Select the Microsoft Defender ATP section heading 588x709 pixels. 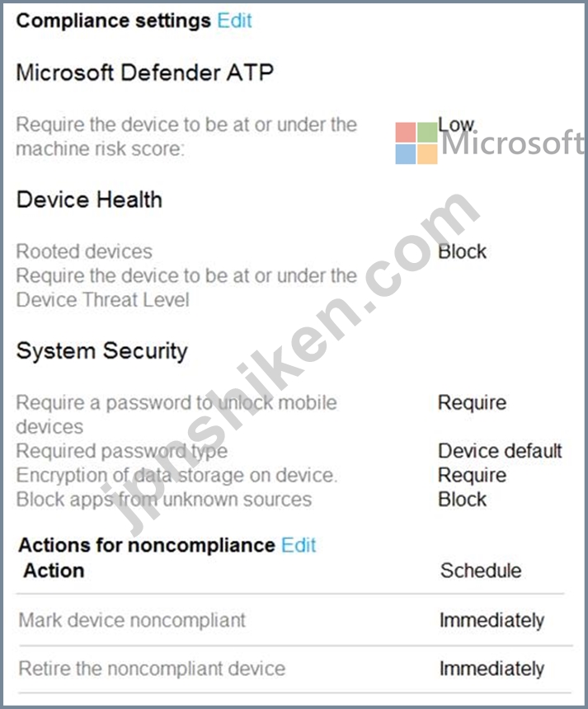click(145, 73)
